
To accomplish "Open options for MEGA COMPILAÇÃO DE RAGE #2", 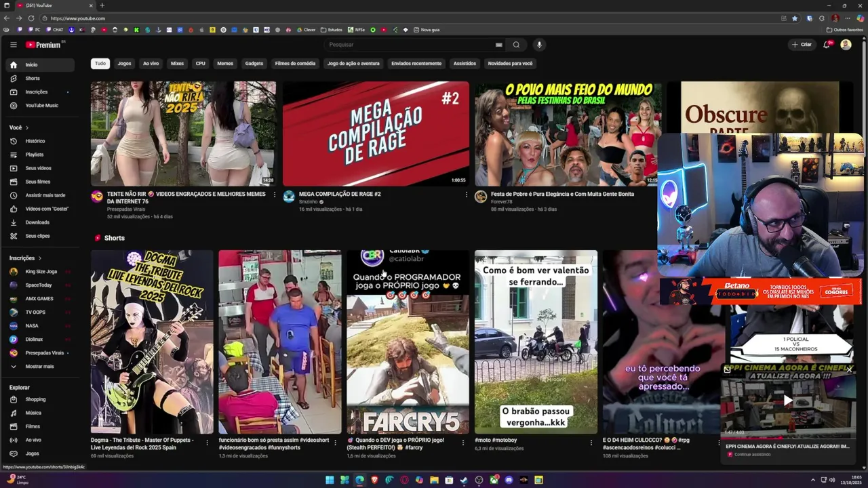I will (466, 195).
